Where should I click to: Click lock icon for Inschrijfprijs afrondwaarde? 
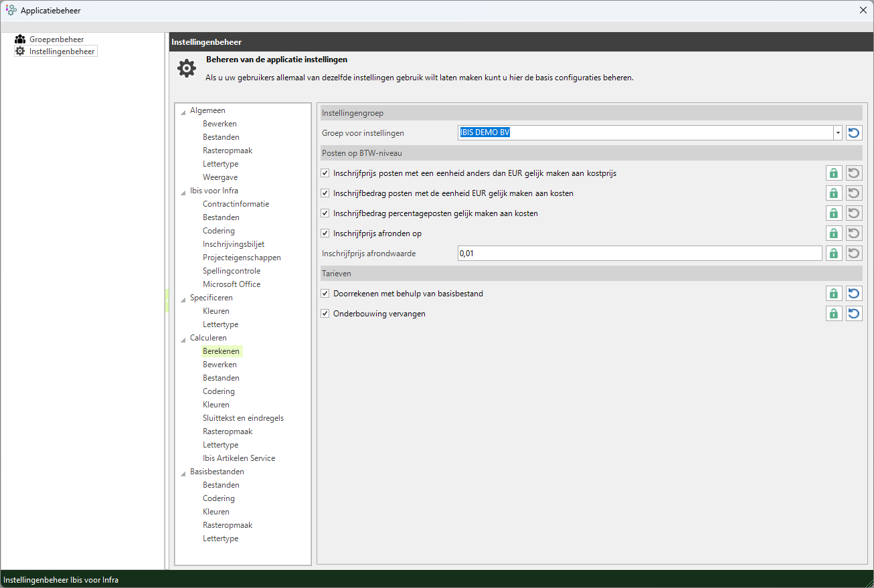click(x=834, y=254)
